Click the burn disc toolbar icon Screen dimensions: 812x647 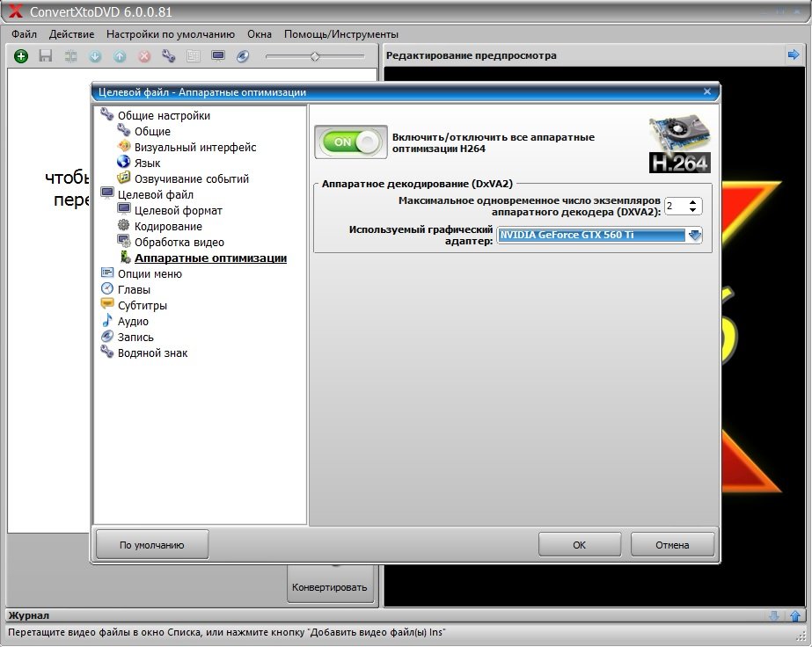tap(243, 56)
